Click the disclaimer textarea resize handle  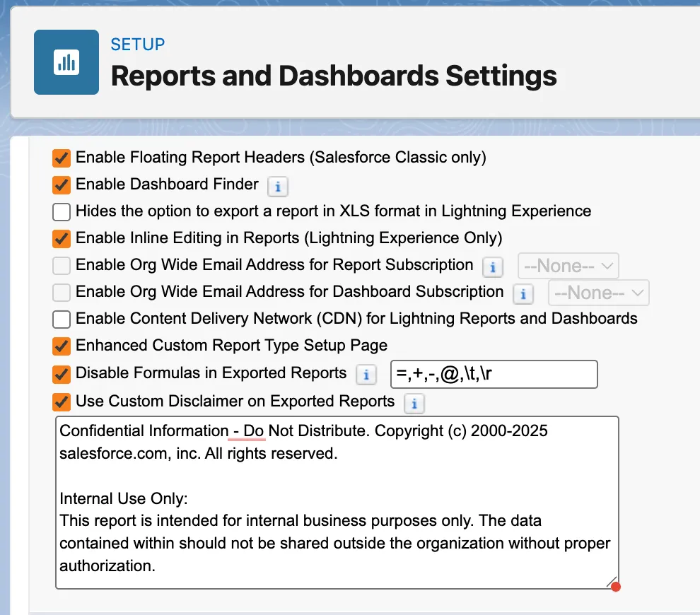tap(612, 582)
